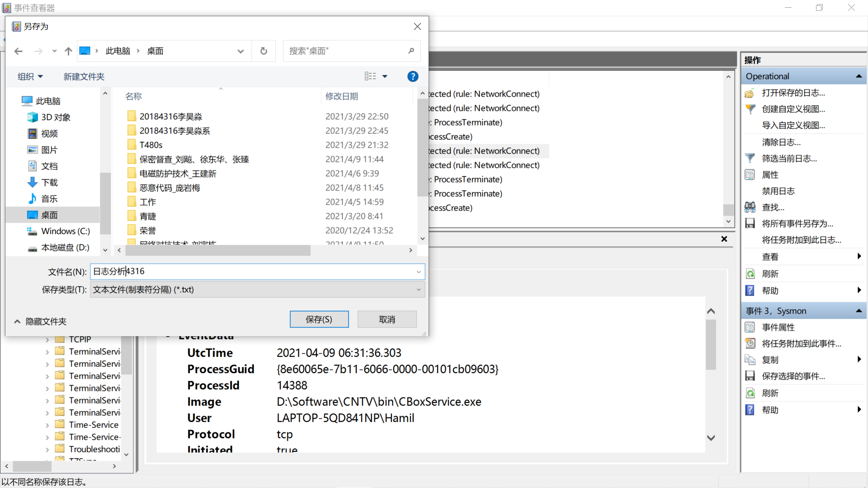This screenshot has width=868, height=488.
Task: Click the 打开保存的日志 folder icon
Action: tap(750, 93)
